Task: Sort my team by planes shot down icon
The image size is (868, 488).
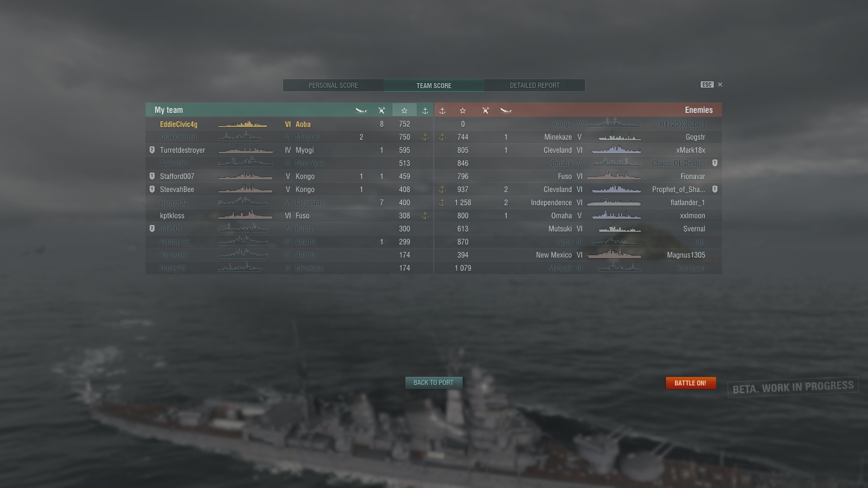Action: [x=382, y=110]
